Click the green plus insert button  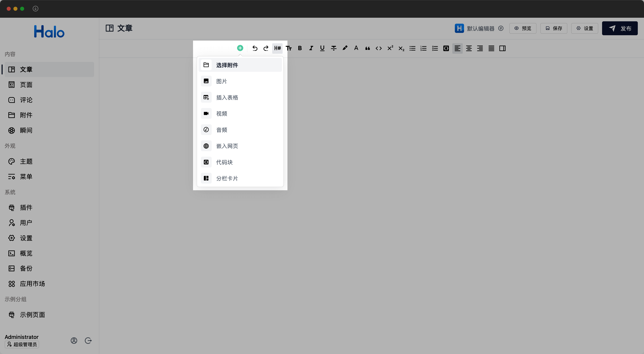(x=240, y=48)
